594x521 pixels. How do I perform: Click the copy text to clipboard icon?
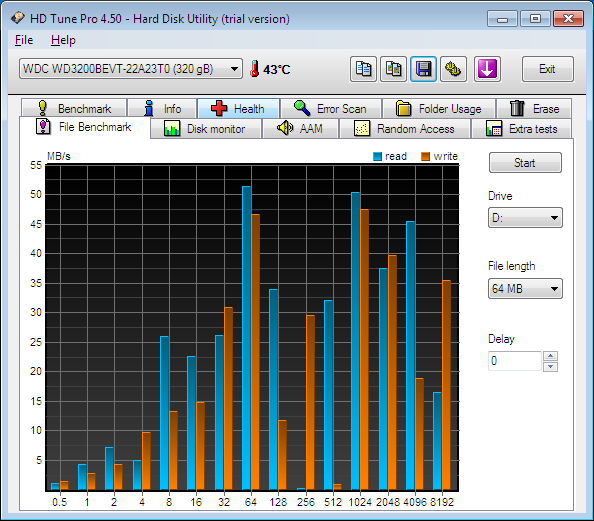pyautogui.click(x=363, y=69)
